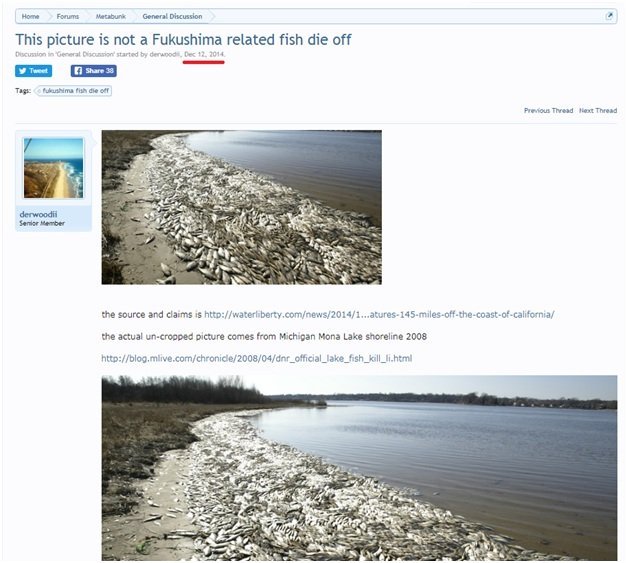Click the small tag arrow icon before fukushima

(x=39, y=91)
